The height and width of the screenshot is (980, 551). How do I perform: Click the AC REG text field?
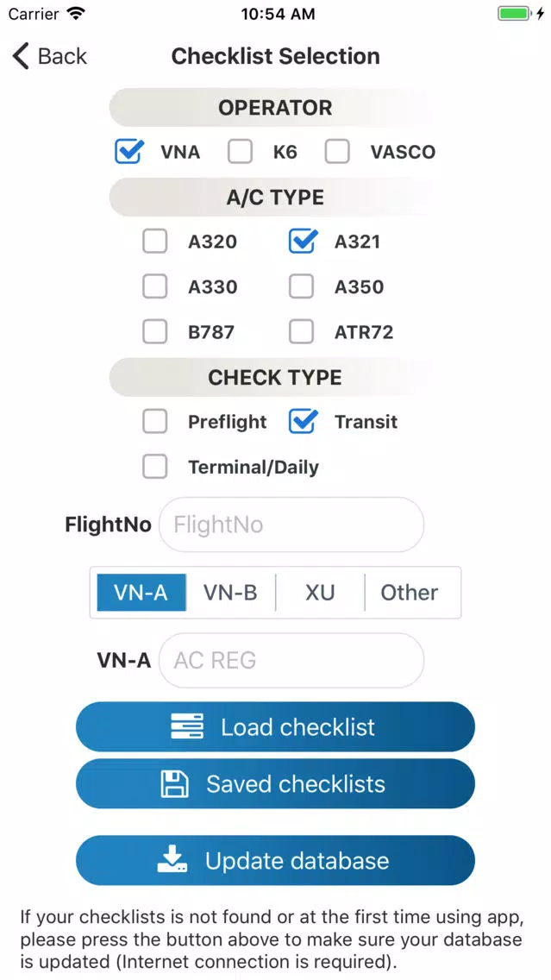point(291,660)
